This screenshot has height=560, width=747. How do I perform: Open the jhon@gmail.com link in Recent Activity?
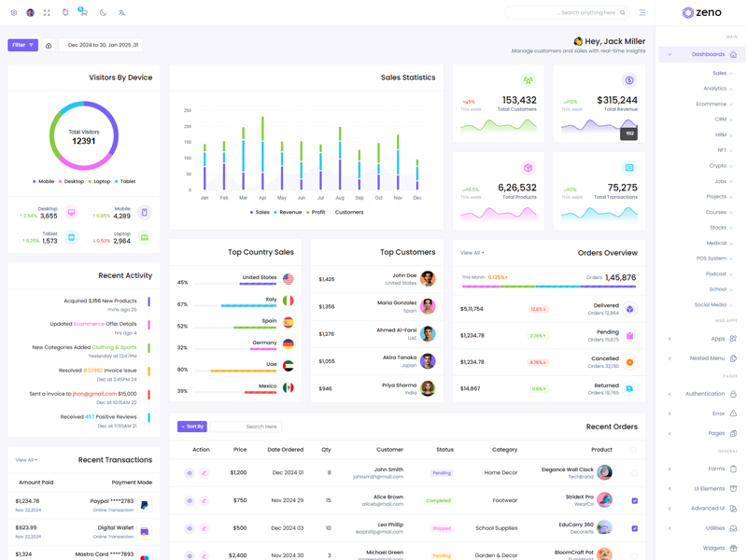click(96, 394)
